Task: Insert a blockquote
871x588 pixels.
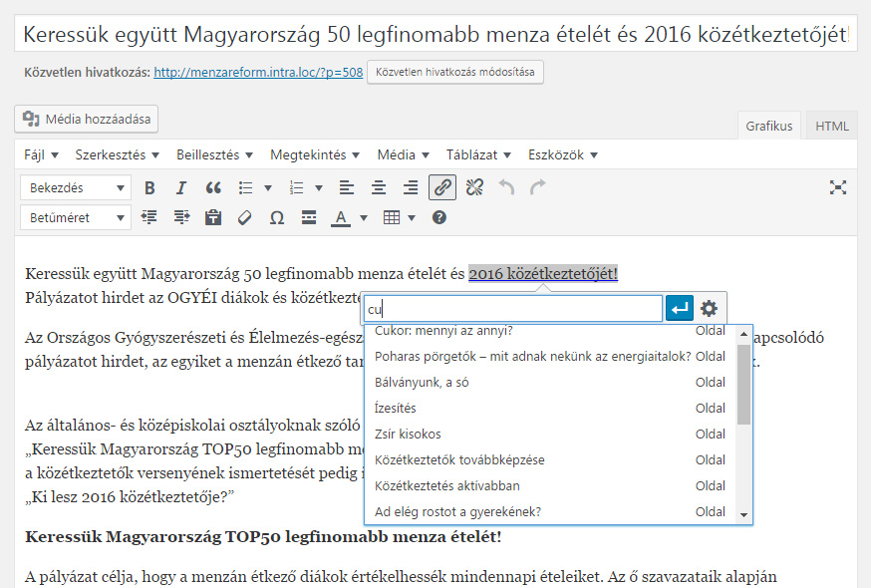Action: [x=212, y=187]
